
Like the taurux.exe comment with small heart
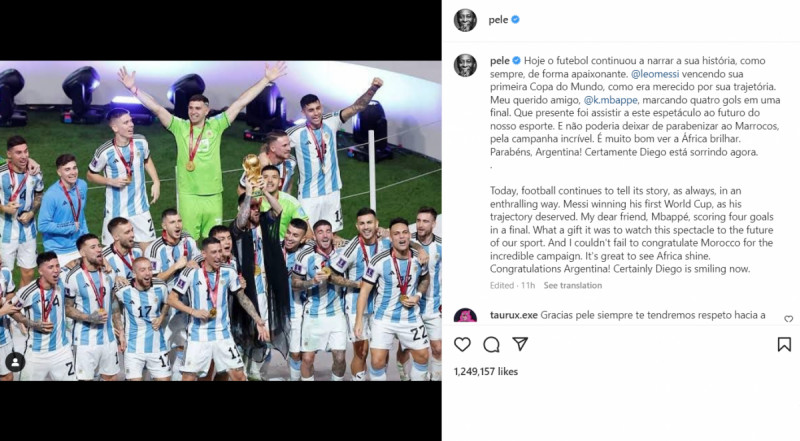pos(788,319)
